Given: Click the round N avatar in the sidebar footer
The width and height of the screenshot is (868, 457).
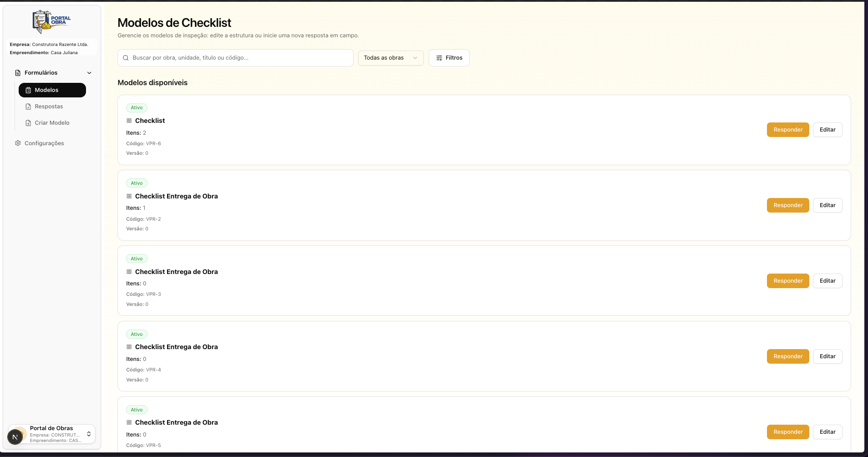Looking at the screenshot, I should [15, 437].
